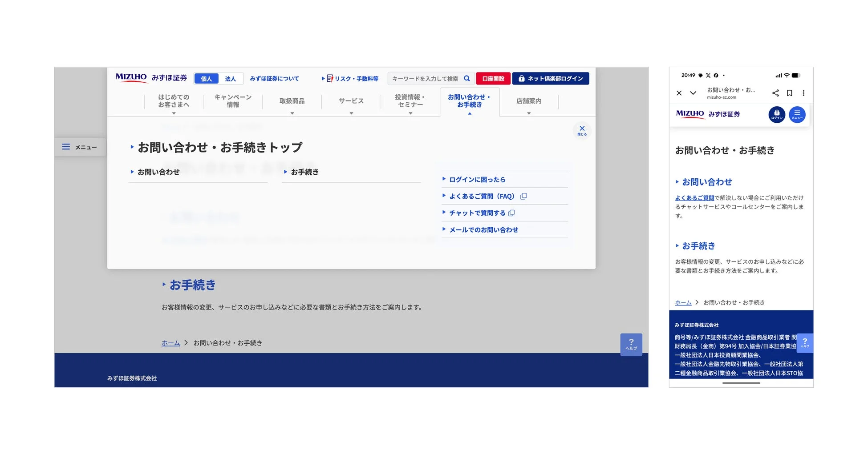The image size is (868, 454).
Task: Click the search magnifier icon in the header
Action: (466, 78)
